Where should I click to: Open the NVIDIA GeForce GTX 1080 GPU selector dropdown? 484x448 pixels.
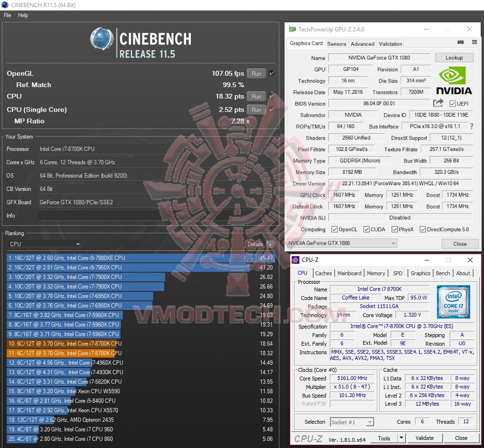342,243
